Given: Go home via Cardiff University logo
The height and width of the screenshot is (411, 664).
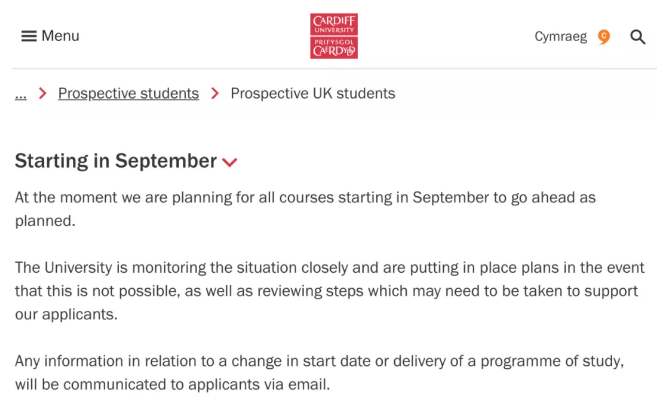Looking at the screenshot, I should 334,36.
